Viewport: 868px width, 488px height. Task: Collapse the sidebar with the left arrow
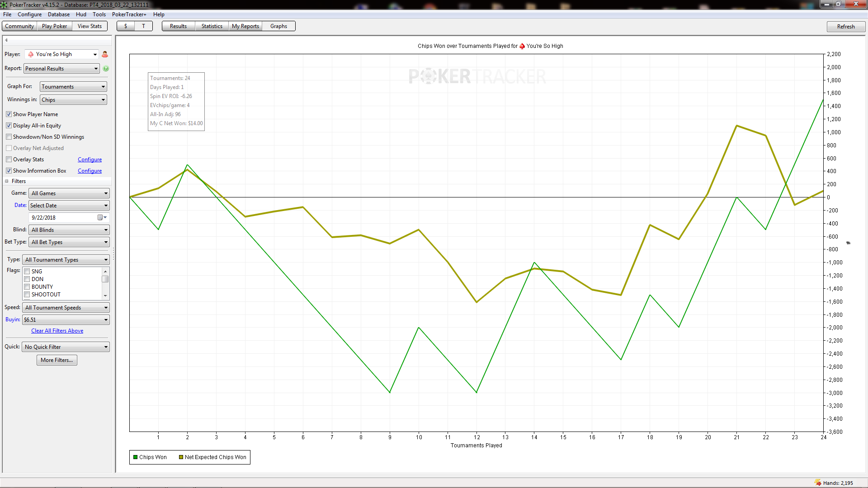[6, 40]
